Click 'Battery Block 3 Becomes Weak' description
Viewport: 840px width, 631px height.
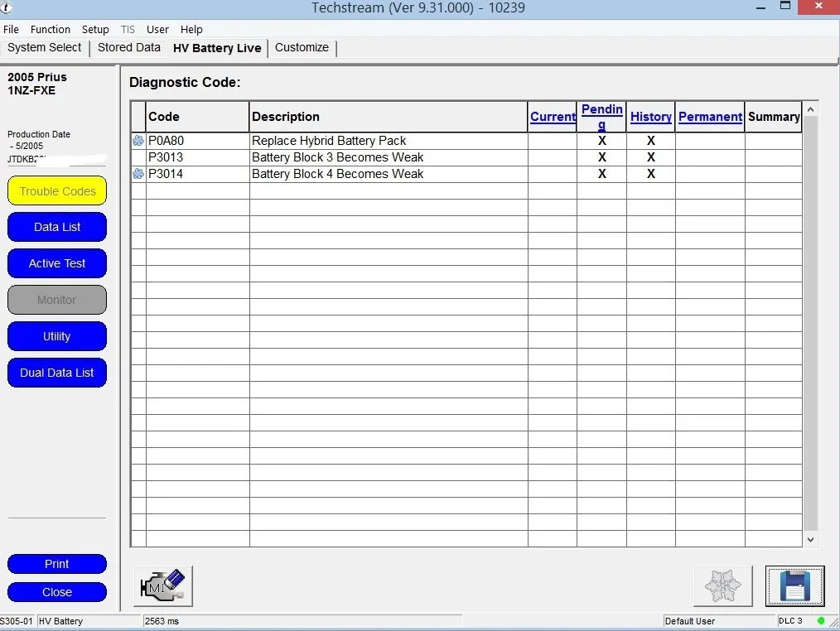337,157
